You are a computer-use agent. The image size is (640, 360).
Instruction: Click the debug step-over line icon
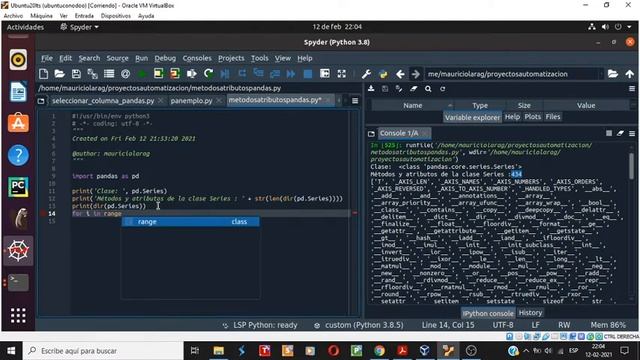(x=242, y=74)
